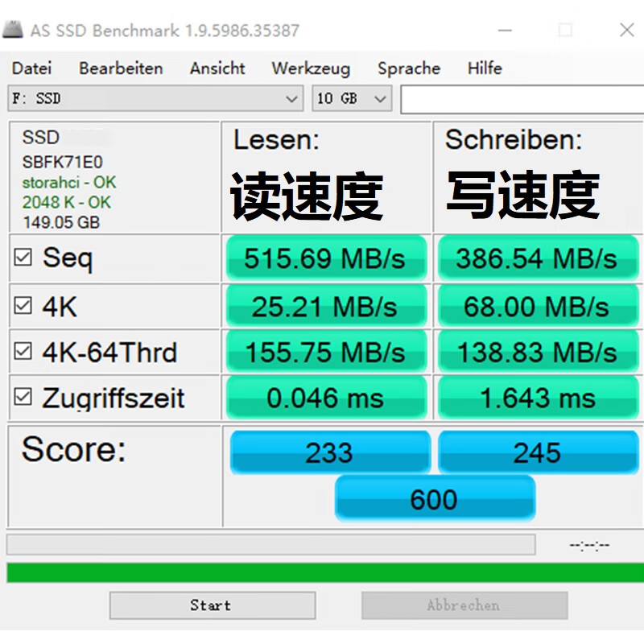Open the Sprache menu

click(409, 68)
